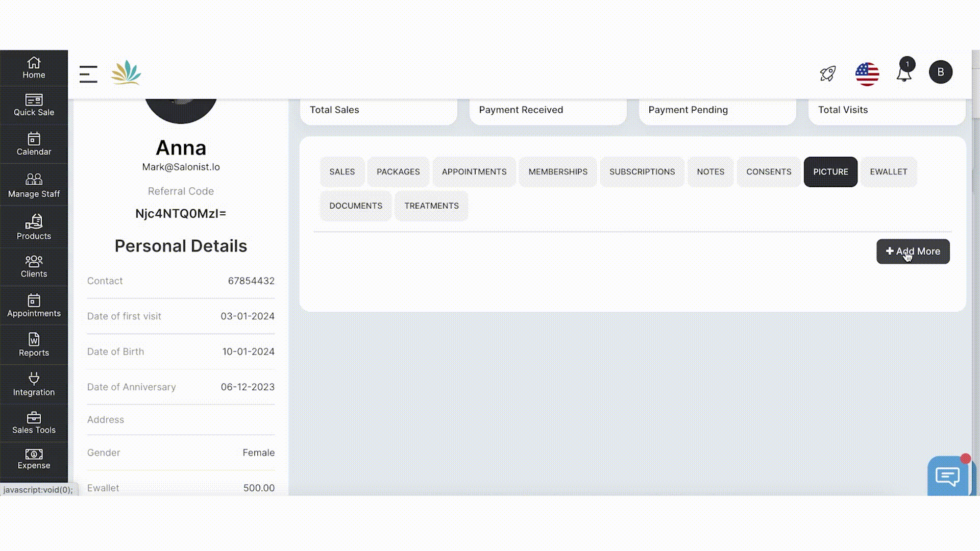Select the Clients sidebar icon
Image resolution: width=980 pixels, height=551 pixels.
coord(34,266)
